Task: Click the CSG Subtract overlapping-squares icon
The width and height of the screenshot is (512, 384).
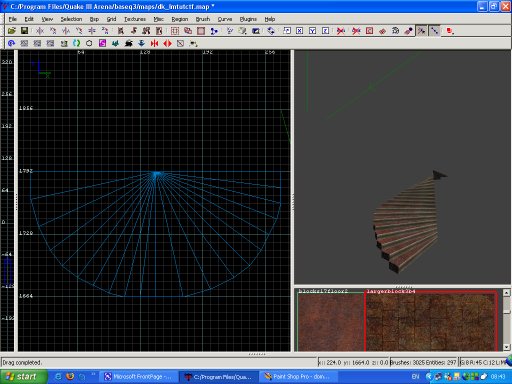Action: [x=188, y=31]
